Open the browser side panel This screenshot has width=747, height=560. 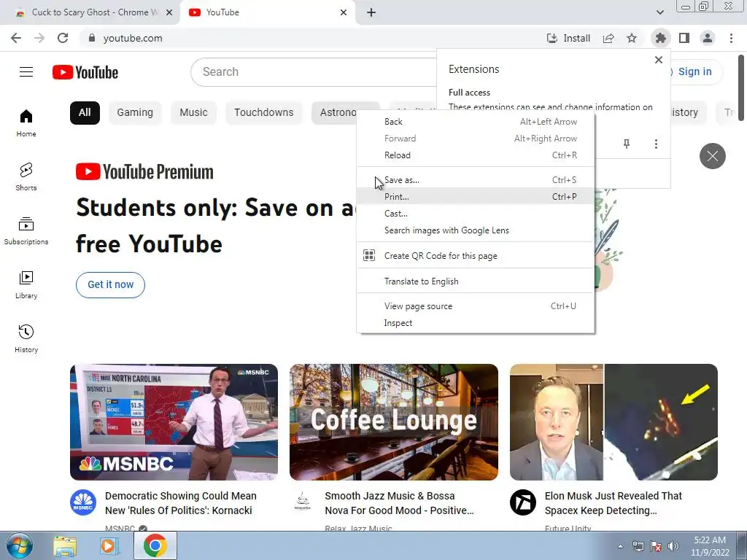[684, 38]
